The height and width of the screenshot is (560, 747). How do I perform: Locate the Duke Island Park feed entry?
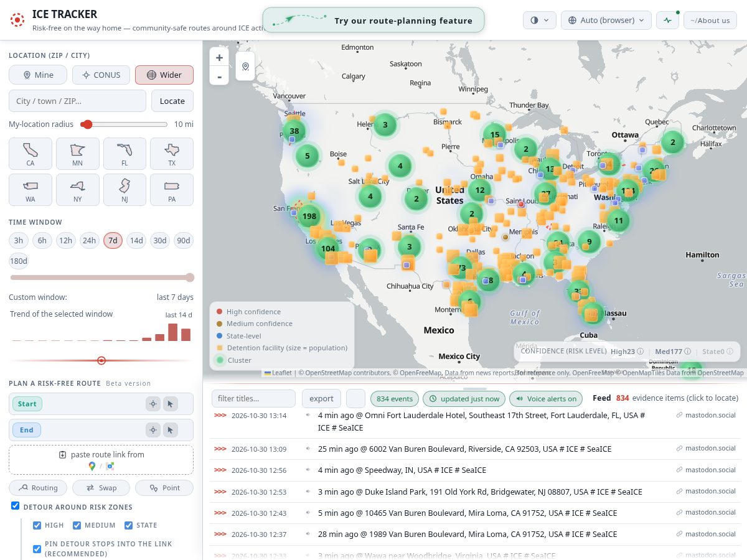coord(475,492)
